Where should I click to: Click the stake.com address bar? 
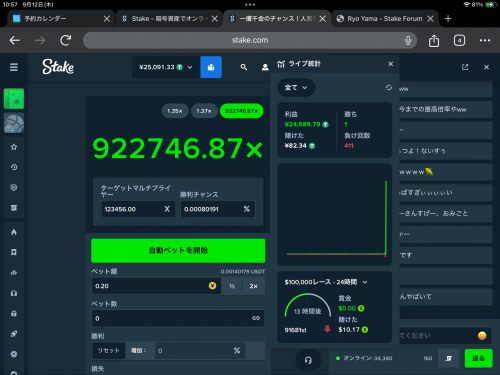tap(250, 40)
